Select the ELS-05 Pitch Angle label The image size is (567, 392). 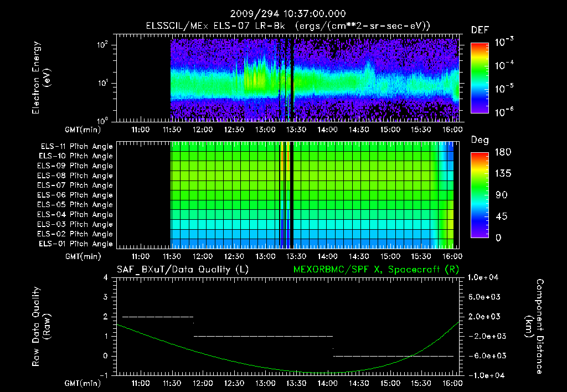[x=75, y=205]
